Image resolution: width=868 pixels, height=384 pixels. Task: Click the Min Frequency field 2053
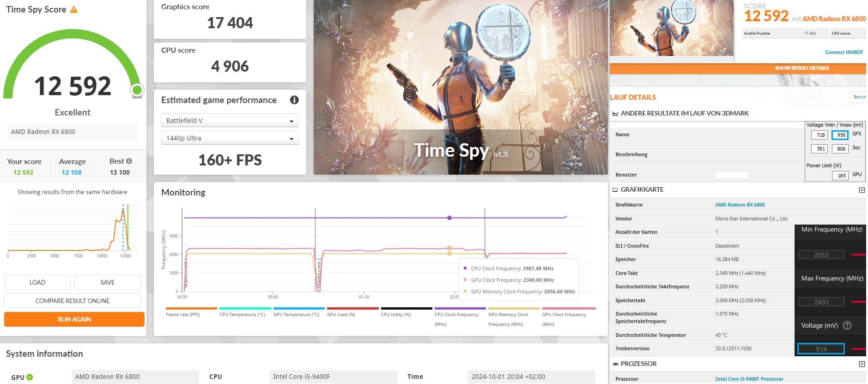821,255
